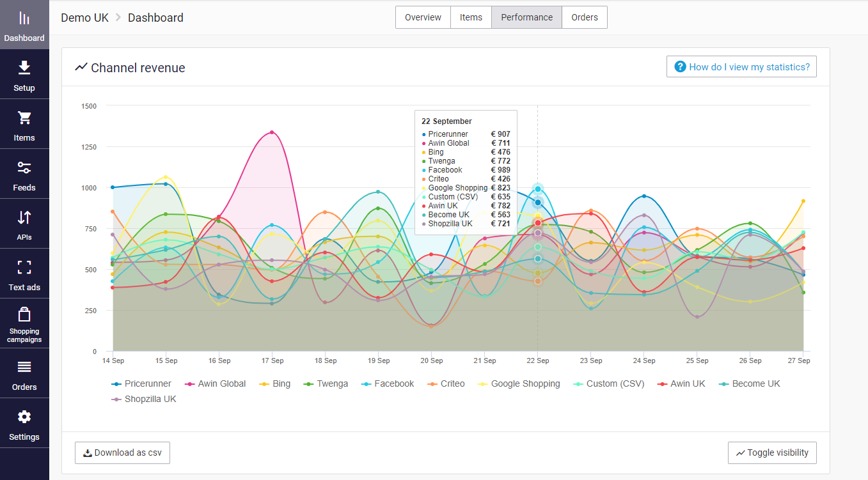Image resolution: width=868 pixels, height=480 pixels.
Task: Click Pricerunner data point on 24 Sep
Action: pos(644,196)
